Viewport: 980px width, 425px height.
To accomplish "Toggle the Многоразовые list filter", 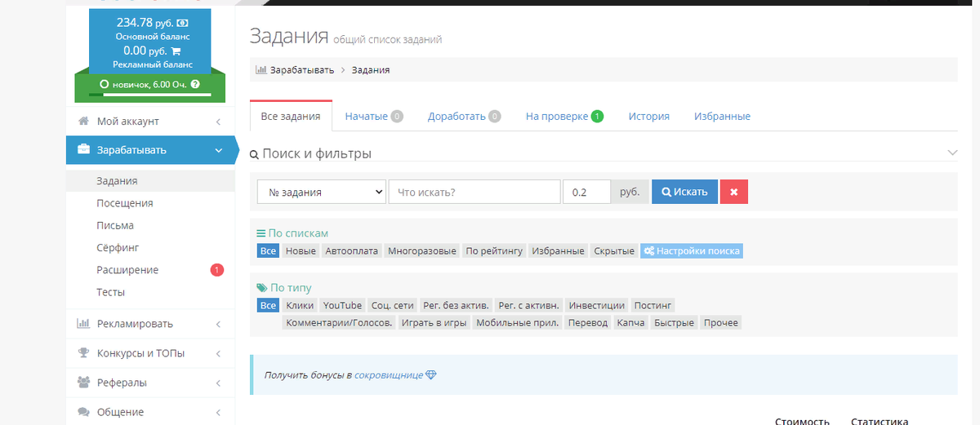I will (x=422, y=251).
